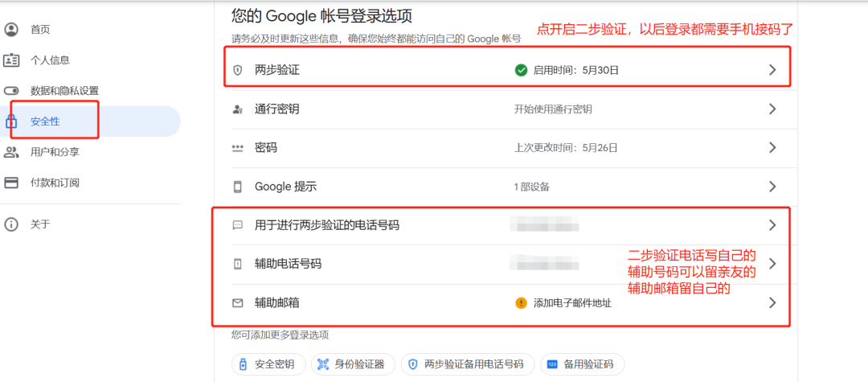Click the blurred two-step verification phone number
This screenshot has width=868, height=382.
tap(545, 224)
